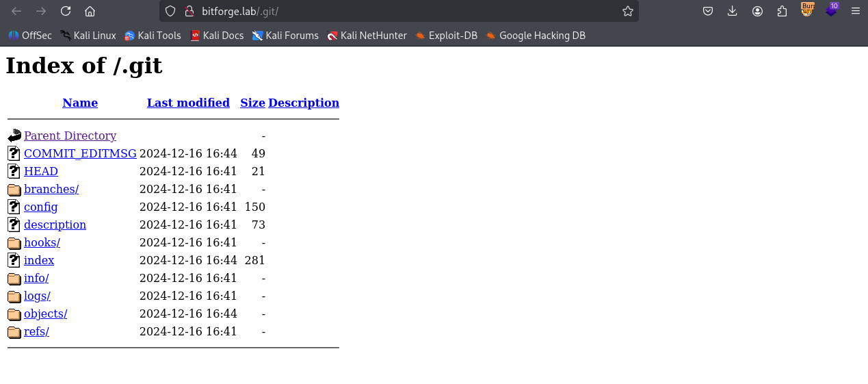Open the Firefox account icon
The width and height of the screenshot is (868, 384).
pos(757,11)
